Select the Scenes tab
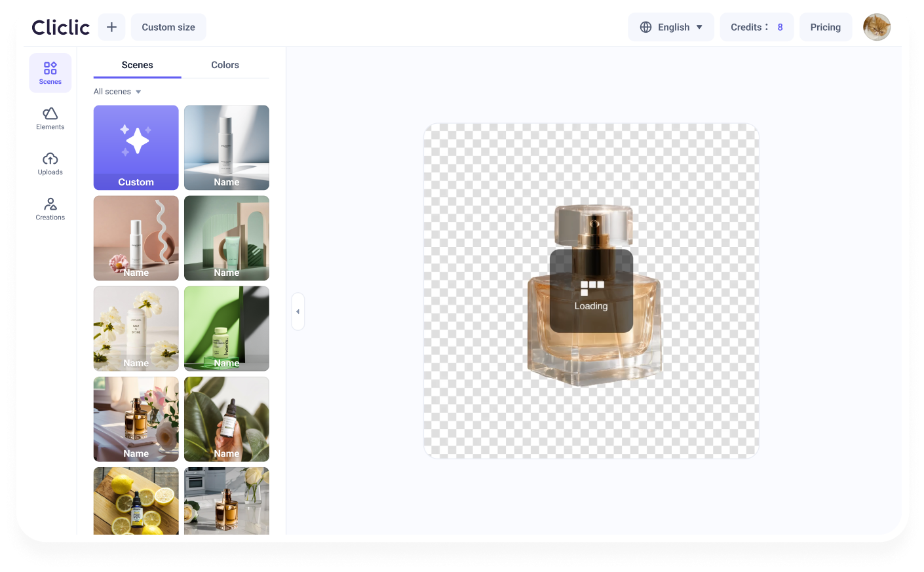 click(x=137, y=65)
